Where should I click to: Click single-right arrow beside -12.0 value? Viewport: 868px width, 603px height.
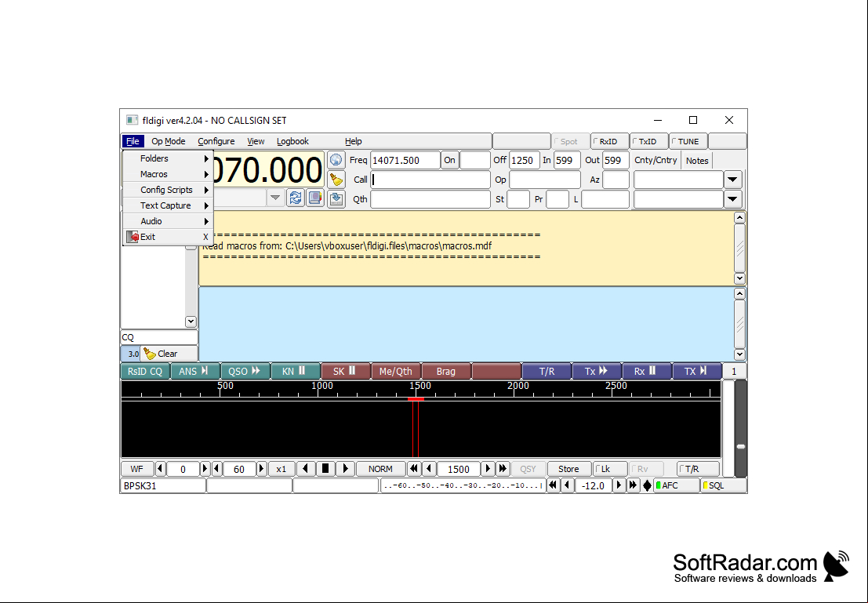[x=619, y=485]
